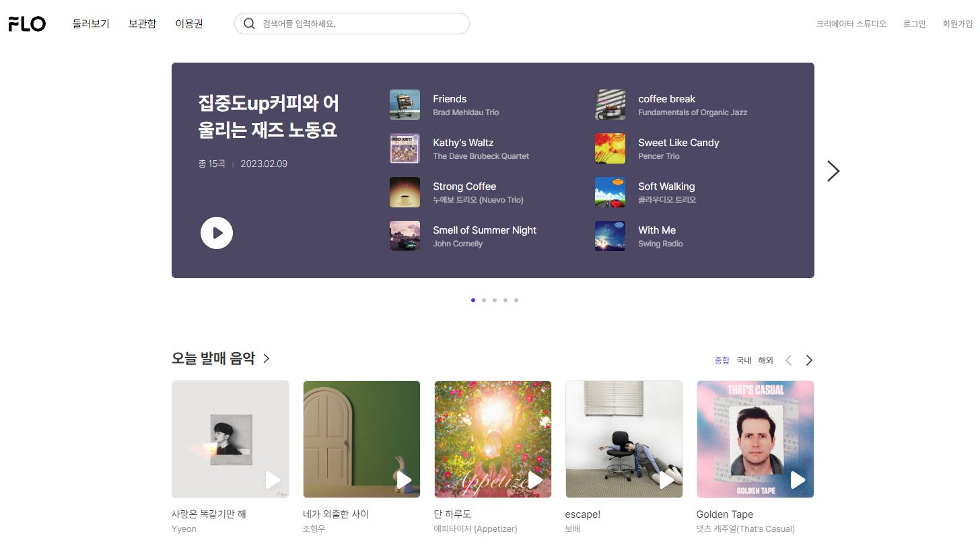Click track title Strong Coffee
The height and width of the screenshot is (546, 980).
(x=464, y=186)
